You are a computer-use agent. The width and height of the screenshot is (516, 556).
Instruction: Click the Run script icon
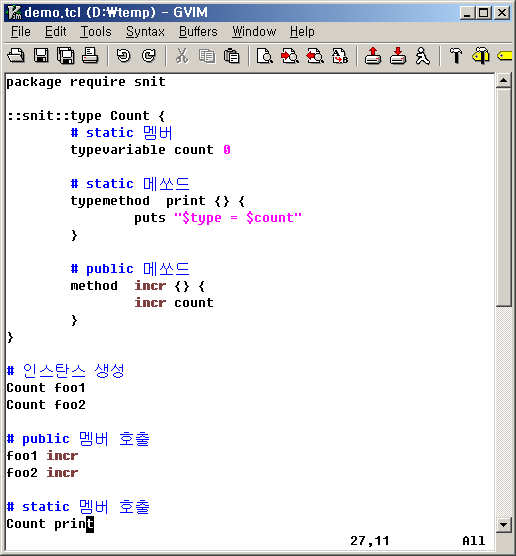click(x=422, y=56)
